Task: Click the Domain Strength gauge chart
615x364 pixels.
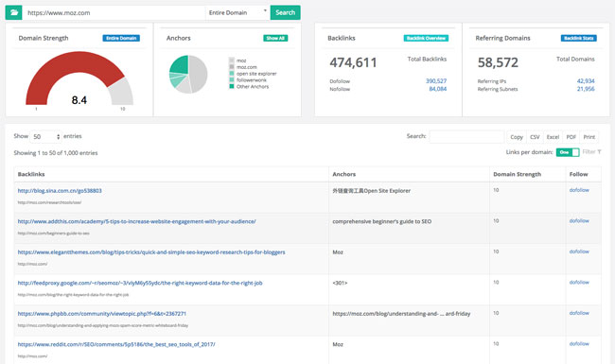Action: [79, 78]
